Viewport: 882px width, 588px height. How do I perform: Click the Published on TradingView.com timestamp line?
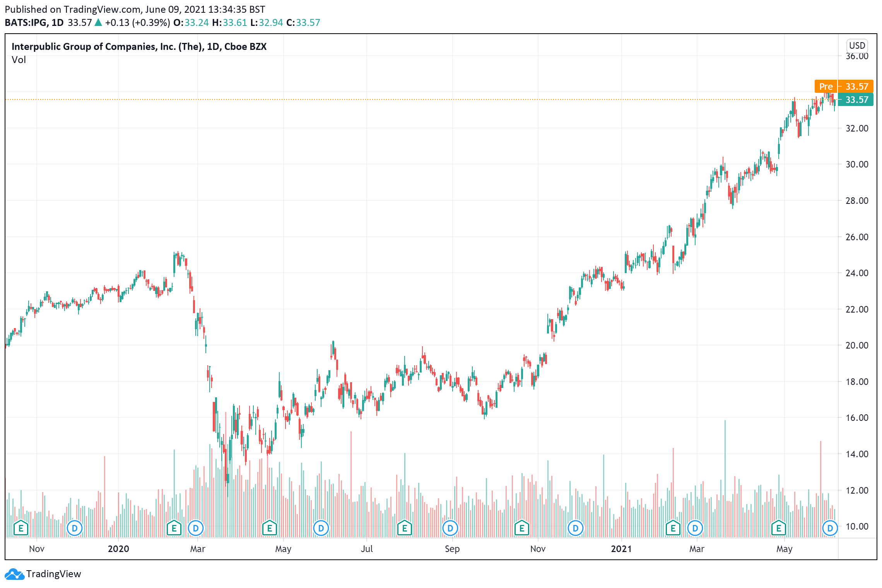coord(135,9)
